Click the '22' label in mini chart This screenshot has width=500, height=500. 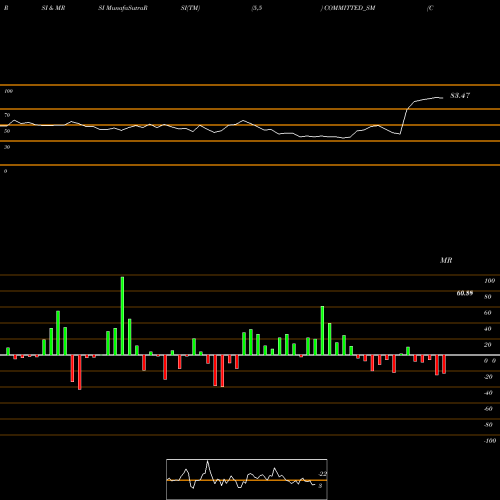[322, 474]
